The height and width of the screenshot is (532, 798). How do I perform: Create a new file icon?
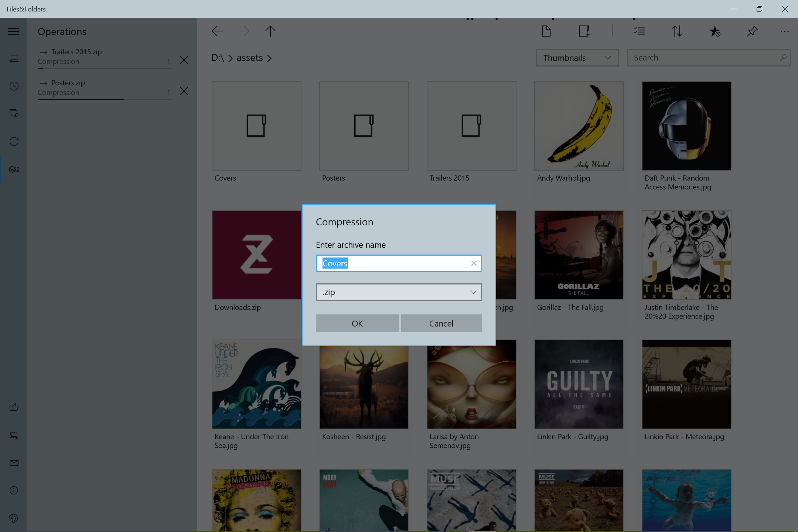tap(546, 31)
